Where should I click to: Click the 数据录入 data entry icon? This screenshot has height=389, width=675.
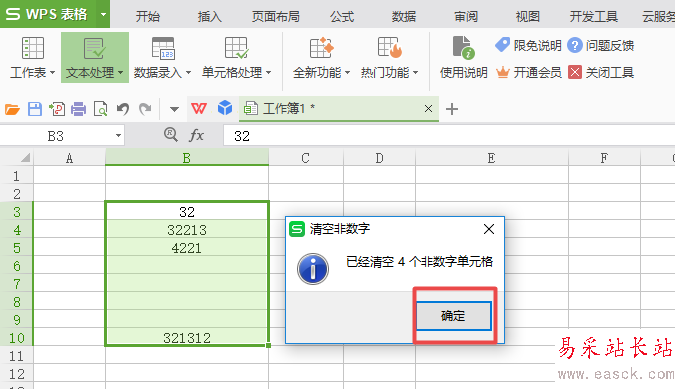coord(163,48)
